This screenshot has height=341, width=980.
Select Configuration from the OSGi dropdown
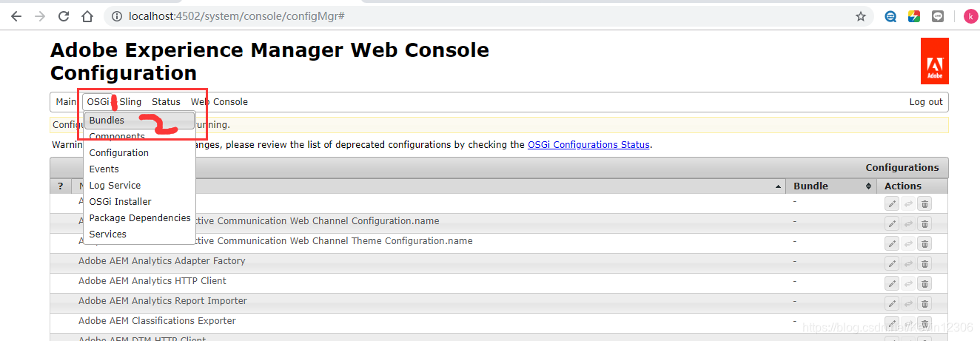pos(139,152)
